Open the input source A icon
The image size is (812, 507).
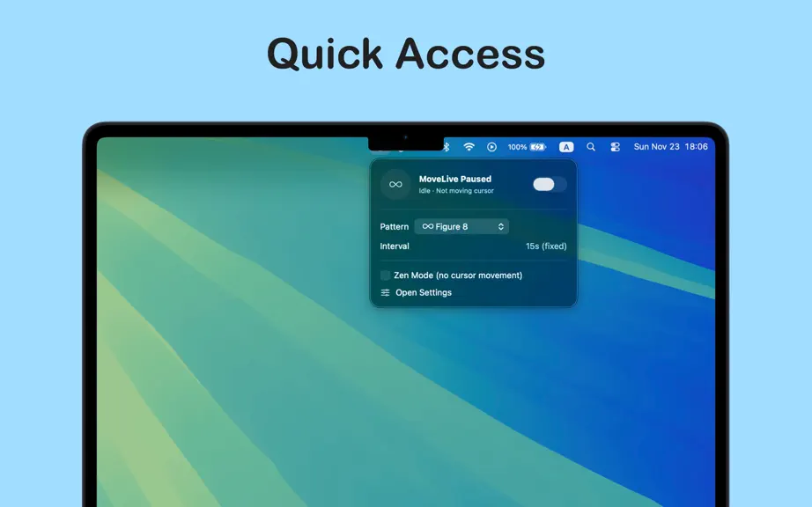566,147
